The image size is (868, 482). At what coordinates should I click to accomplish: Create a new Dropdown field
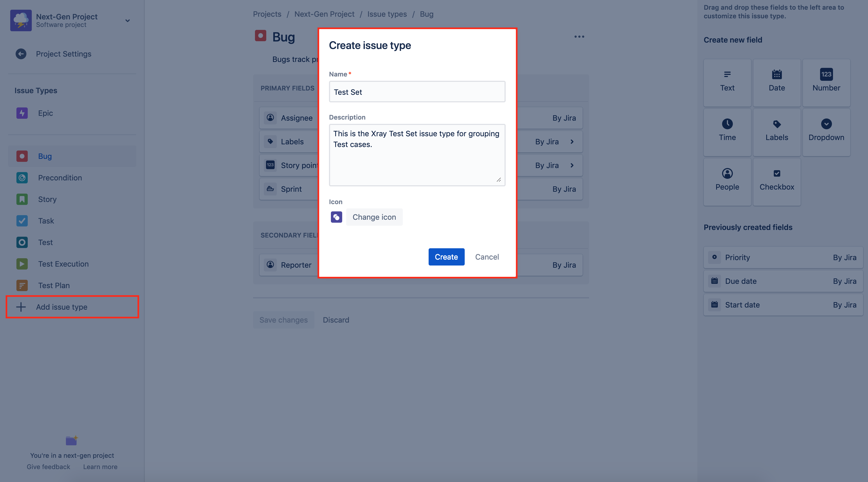tap(826, 132)
